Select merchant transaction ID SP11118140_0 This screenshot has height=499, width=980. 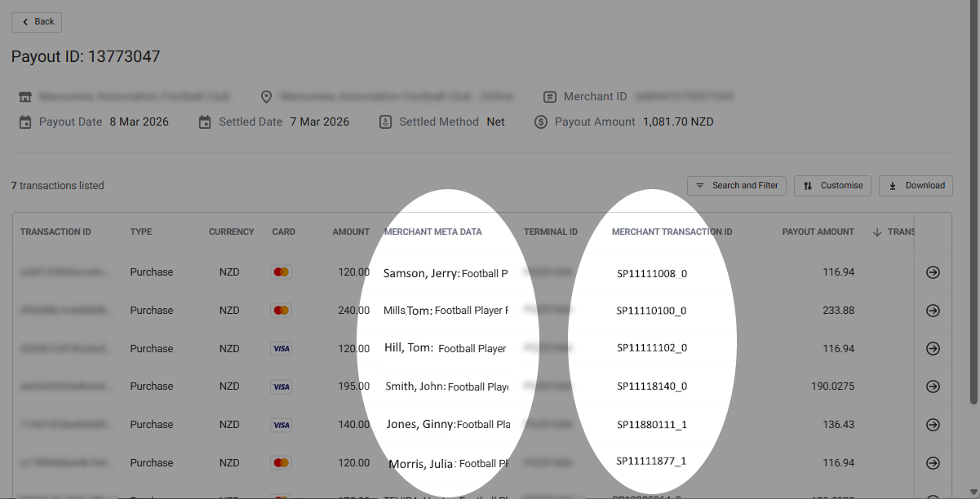click(x=652, y=386)
